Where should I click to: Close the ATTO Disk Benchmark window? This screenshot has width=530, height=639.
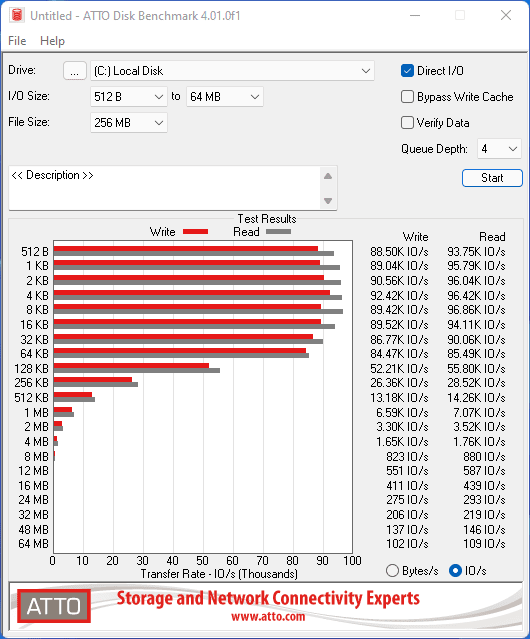click(506, 15)
